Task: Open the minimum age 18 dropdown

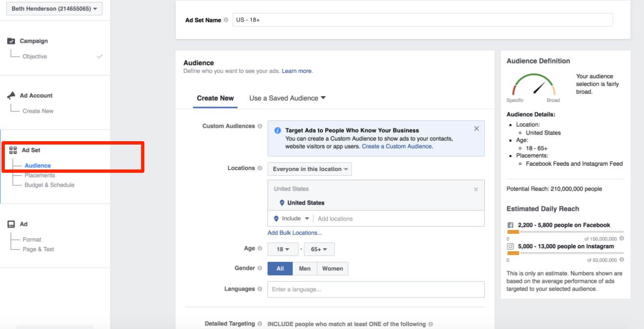Action: coord(283,249)
